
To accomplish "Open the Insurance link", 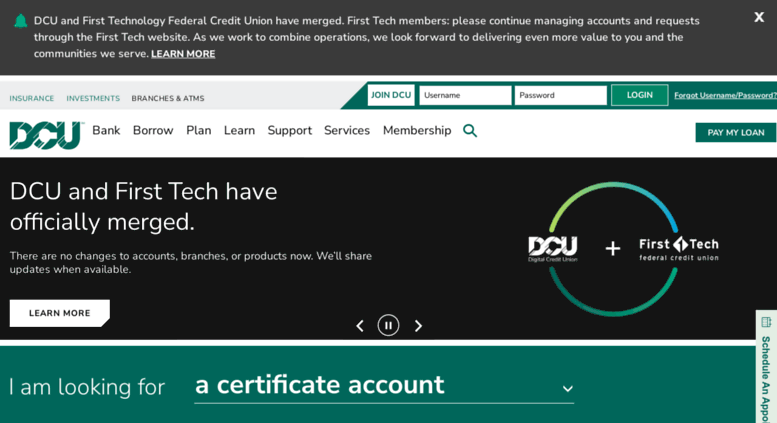I will (32, 98).
